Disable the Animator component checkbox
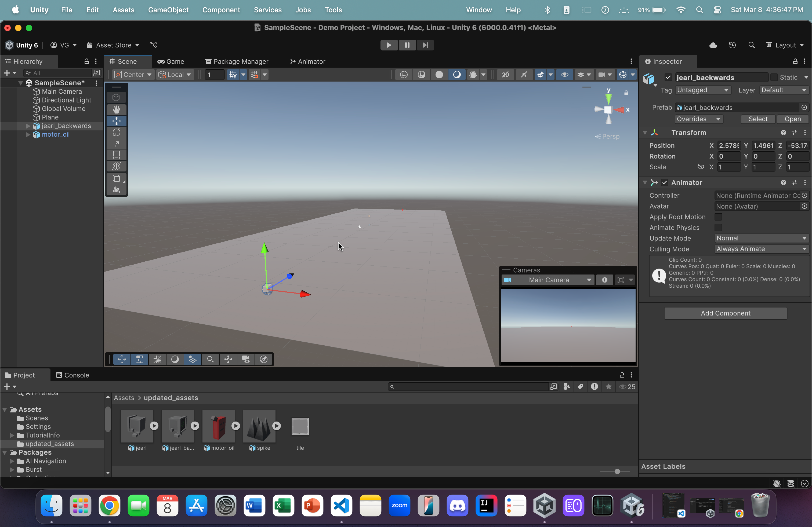Viewport: 812px width, 527px height. (664, 183)
